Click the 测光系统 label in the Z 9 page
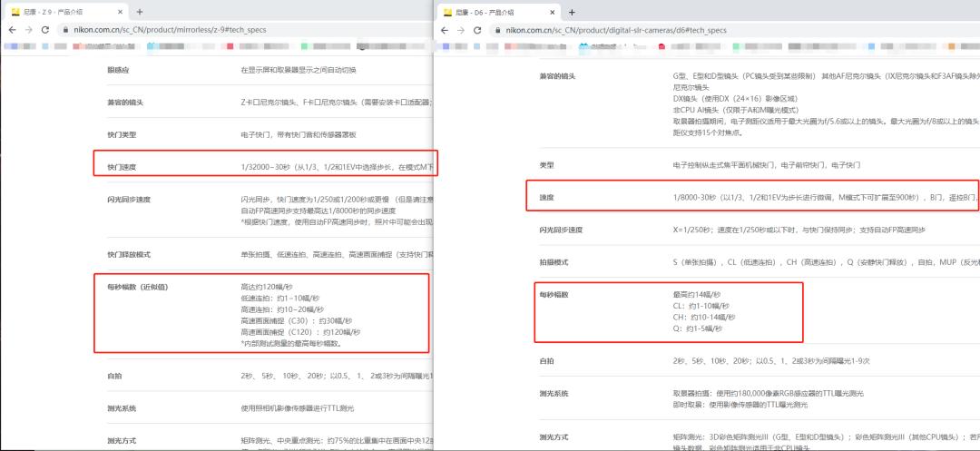The width and height of the screenshot is (980, 451). click(x=122, y=408)
